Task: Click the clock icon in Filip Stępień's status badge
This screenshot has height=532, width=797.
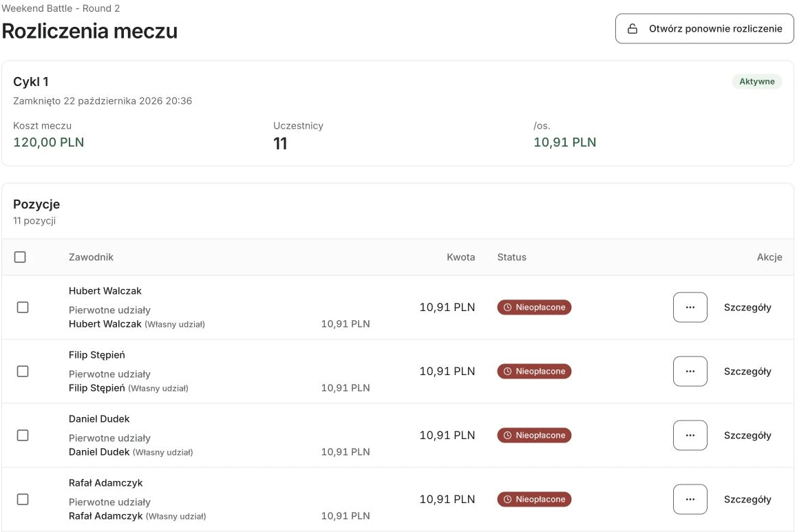Action: [507, 372]
